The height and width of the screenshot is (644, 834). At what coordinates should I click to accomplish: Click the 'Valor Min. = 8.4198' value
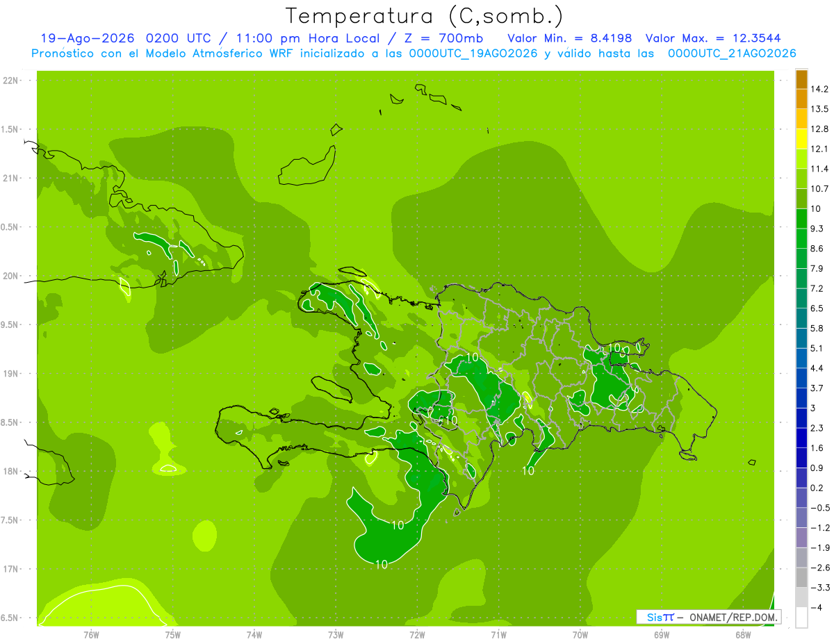click(x=569, y=38)
